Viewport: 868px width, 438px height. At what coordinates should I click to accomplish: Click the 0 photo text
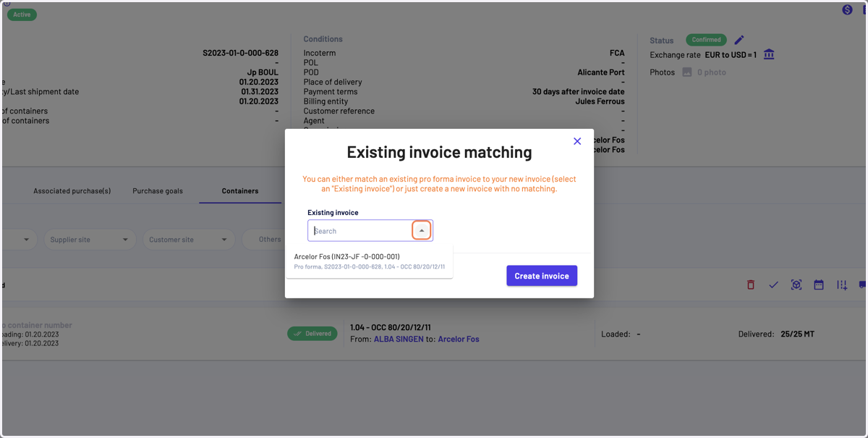(712, 72)
